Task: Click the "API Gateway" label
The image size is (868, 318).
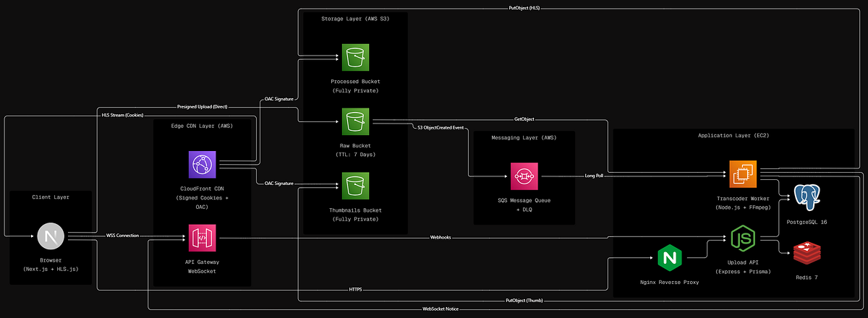Action: (202, 261)
